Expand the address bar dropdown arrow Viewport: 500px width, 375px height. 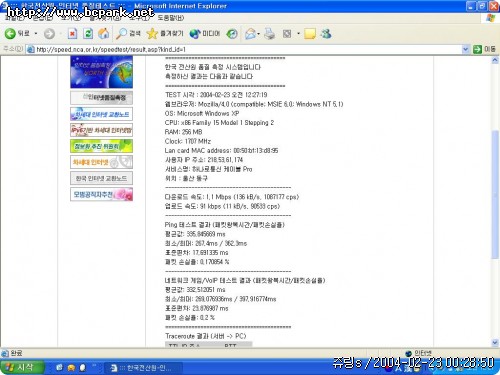pyautogui.click(x=465, y=49)
